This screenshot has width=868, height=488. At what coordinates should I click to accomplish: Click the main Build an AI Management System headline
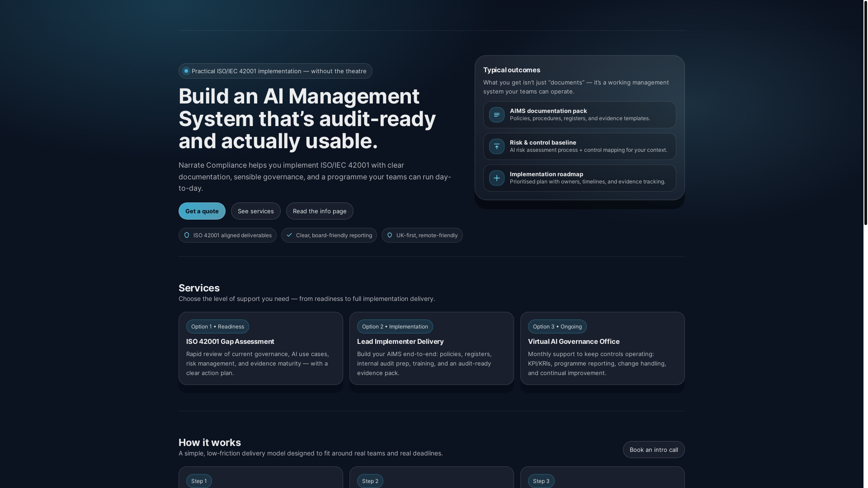[x=307, y=118]
